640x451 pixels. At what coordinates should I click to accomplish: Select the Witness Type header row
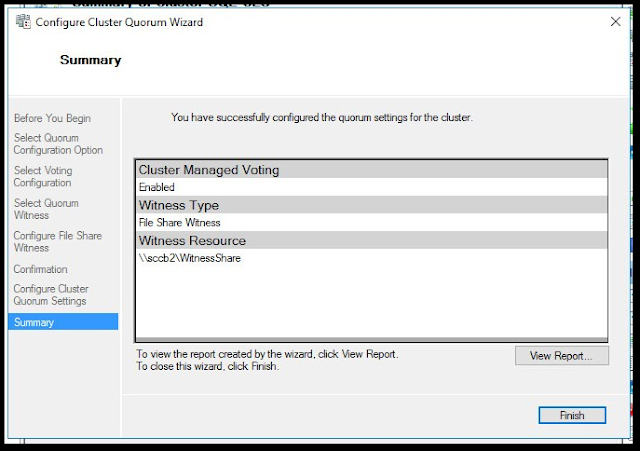(x=371, y=205)
